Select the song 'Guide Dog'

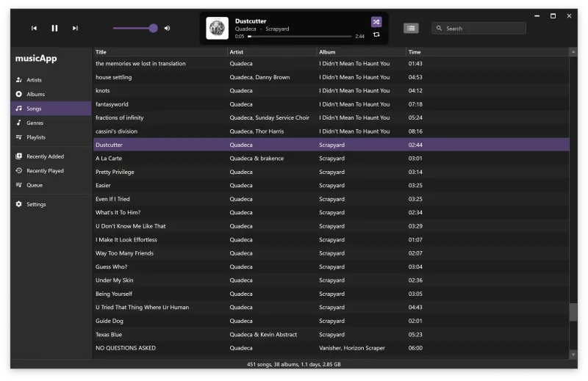331,321
